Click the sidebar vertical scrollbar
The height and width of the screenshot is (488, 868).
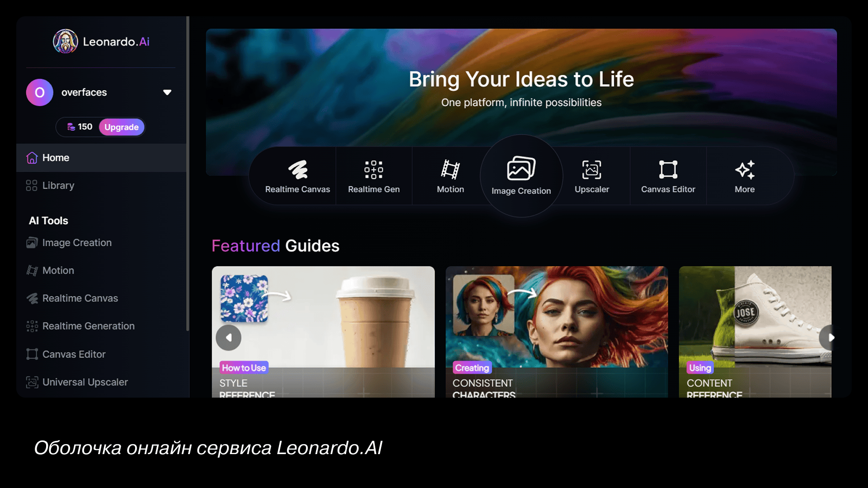[188, 174]
